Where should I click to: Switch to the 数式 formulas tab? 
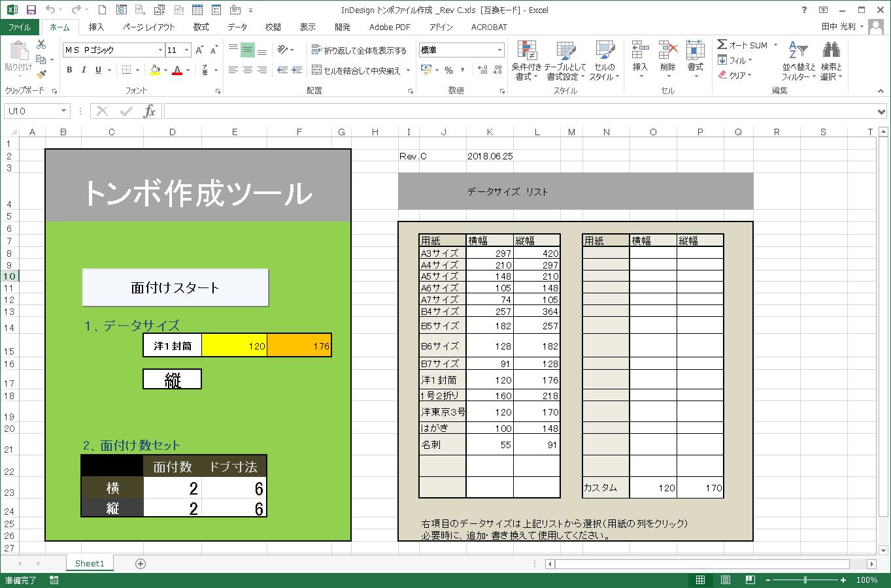[201, 27]
